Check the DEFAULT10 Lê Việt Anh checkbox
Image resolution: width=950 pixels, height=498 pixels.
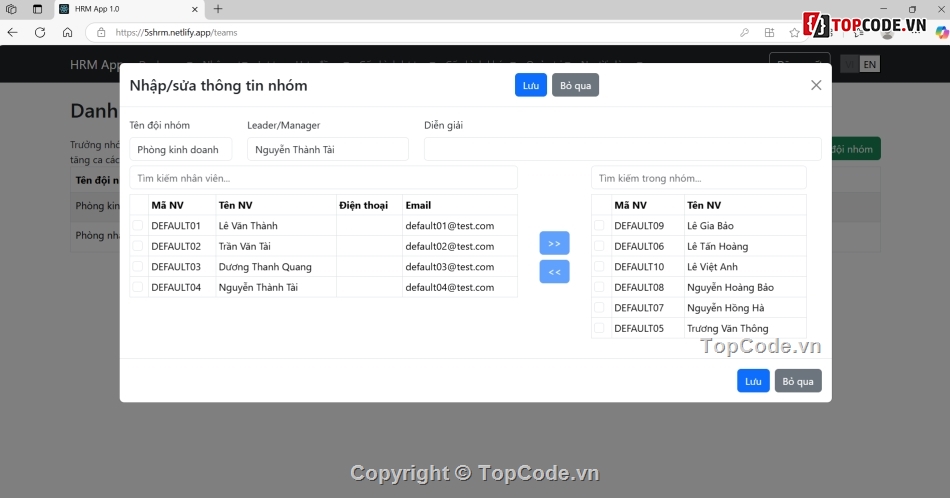click(599, 267)
